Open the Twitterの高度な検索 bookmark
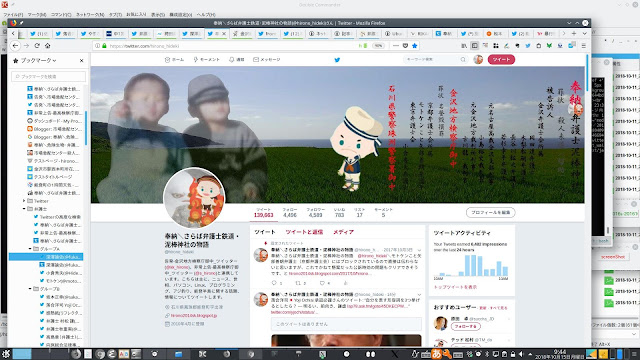The height and width of the screenshot is (360, 640). click(57, 217)
